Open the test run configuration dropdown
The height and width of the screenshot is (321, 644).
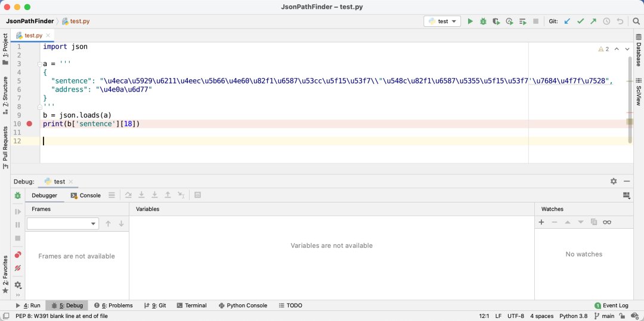point(442,21)
